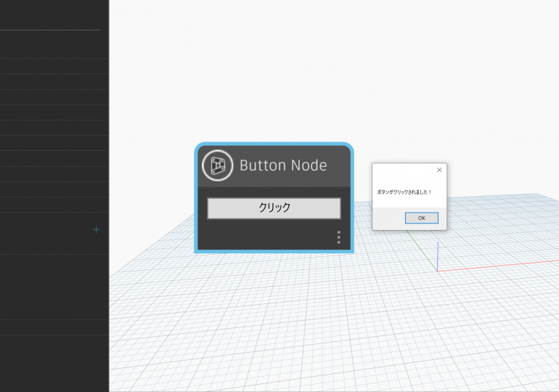Click the plus icon in left sidebar
Viewport: 559px width, 392px height.
[97, 229]
